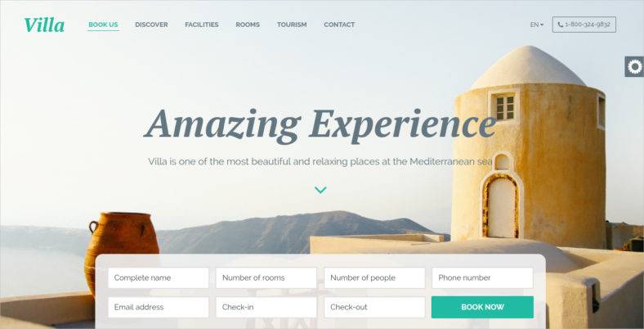This screenshot has height=329, width=644.
Task: Click the BOOK NOW button
Action: point(482,307)
